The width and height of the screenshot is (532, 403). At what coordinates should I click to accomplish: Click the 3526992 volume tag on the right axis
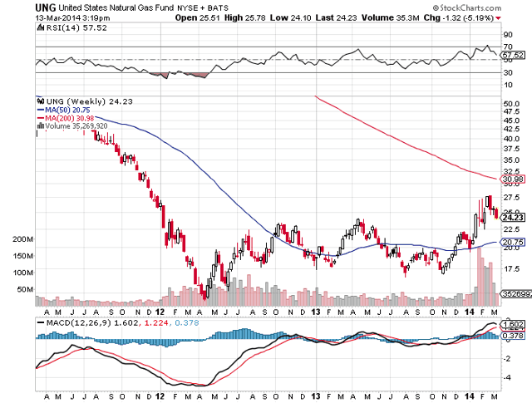pos(516,294)
